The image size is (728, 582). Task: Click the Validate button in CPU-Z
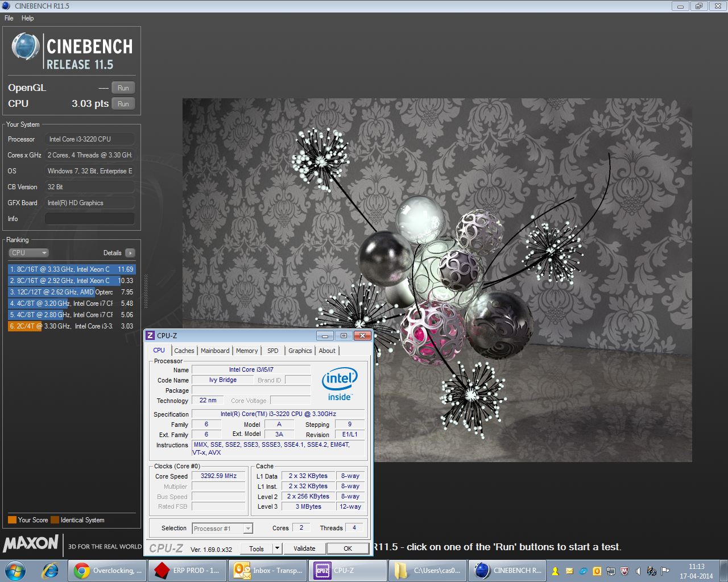(x=304, y=548)
